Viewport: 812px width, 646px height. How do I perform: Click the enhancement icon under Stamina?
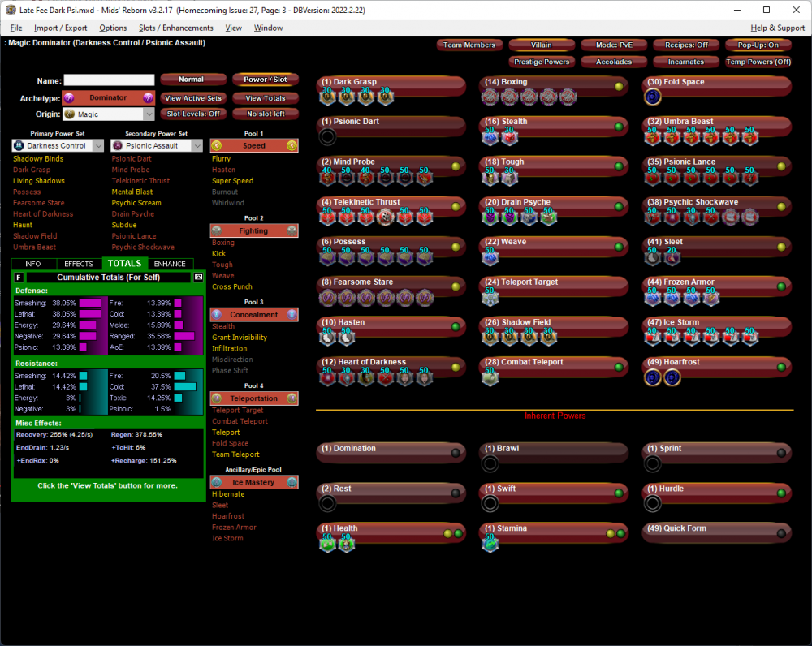490,543
